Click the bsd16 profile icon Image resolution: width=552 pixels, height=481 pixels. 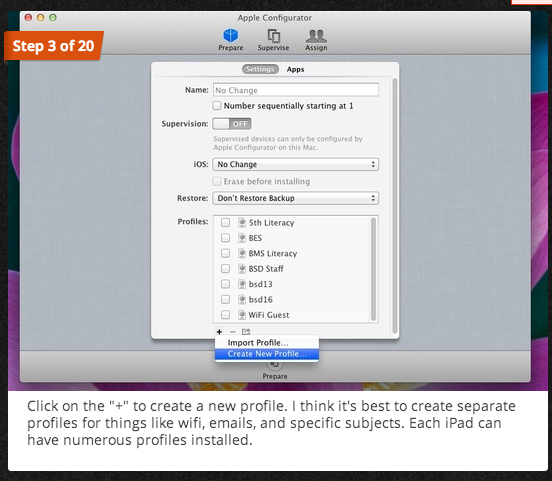click(242, 299)
